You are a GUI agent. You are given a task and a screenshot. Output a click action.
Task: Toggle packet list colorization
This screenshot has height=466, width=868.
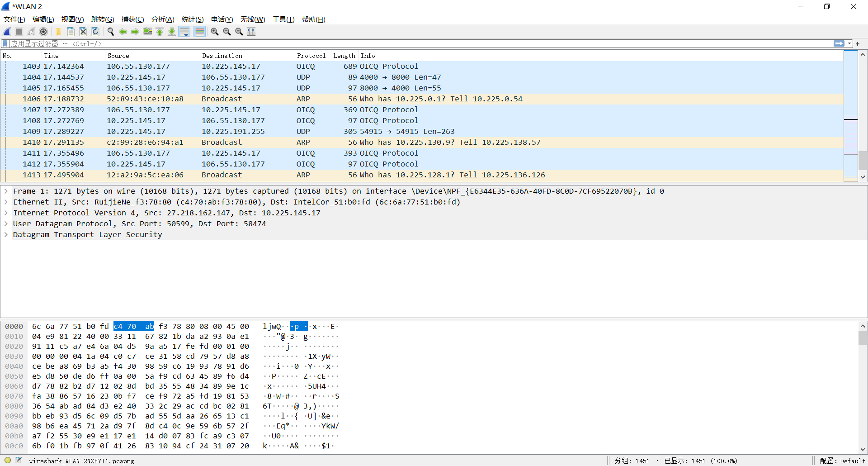[x=199, y=32]
